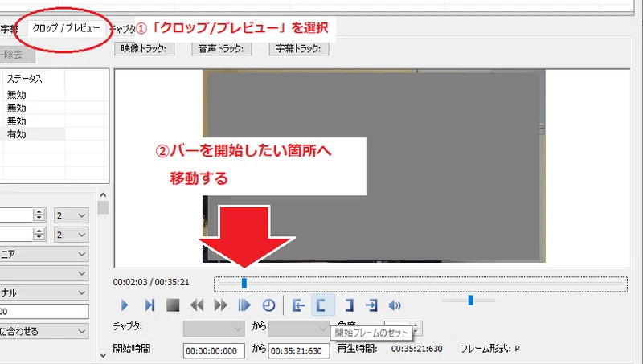Open the チャプター tab
Image resolution: width=643 pixels, height=364 pixels.
click(x=123, y=29)
